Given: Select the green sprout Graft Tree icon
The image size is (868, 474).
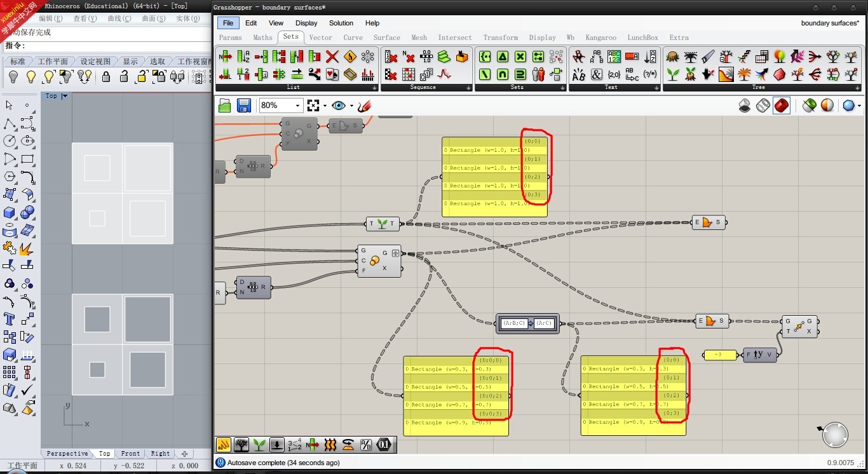Looking at the screenshot, I should (x=673, y=74).
